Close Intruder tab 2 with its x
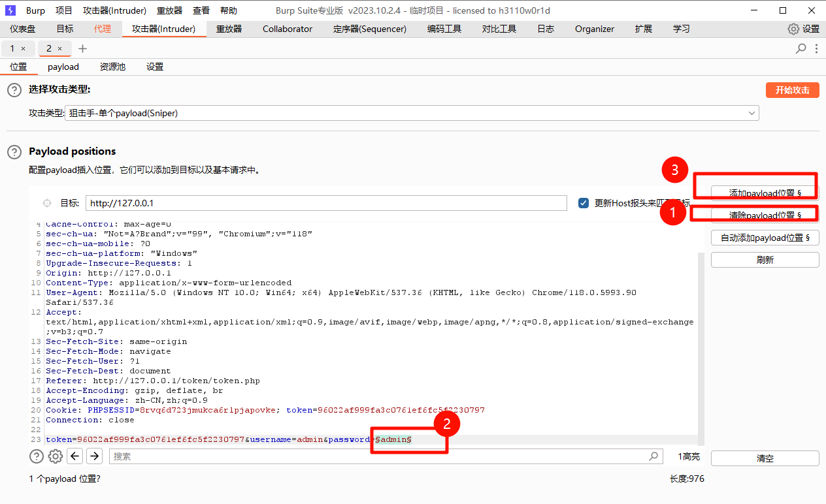The width and height of the screenshot is (826, 504). [60, 48]
